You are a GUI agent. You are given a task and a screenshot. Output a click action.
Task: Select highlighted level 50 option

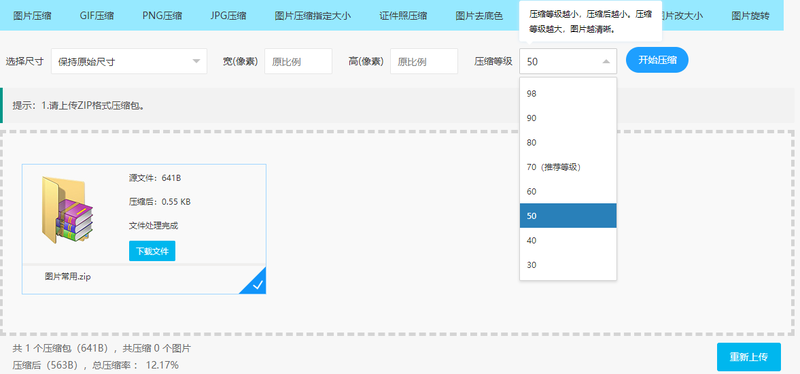tap(568, 216)
